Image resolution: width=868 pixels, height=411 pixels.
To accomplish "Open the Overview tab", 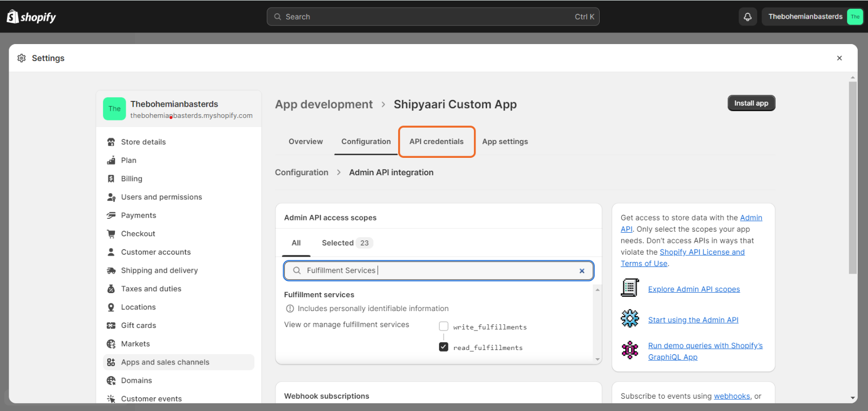I will [x=306, y=141].
